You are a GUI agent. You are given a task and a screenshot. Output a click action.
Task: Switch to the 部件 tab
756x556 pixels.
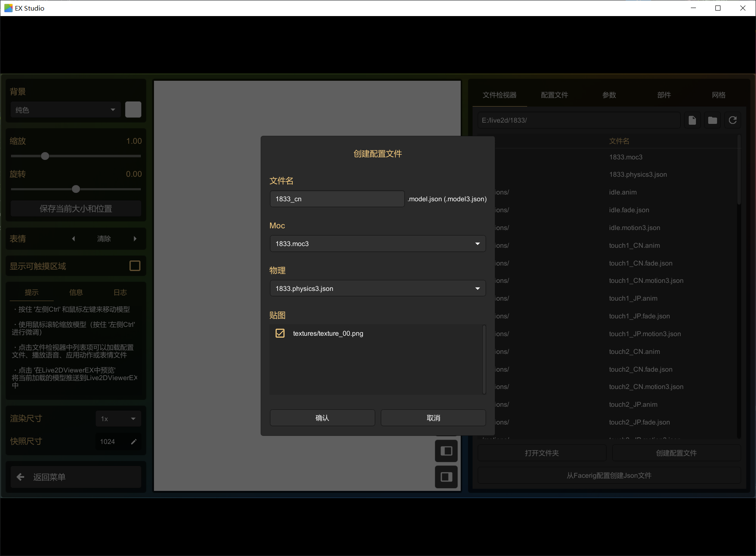coord(664,95)
